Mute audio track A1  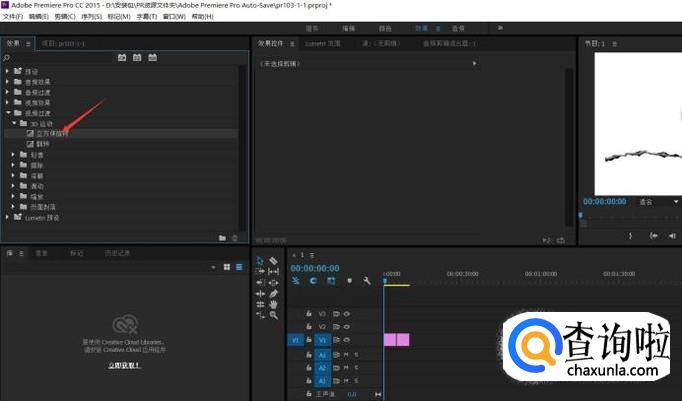click(x=346, y=354)
